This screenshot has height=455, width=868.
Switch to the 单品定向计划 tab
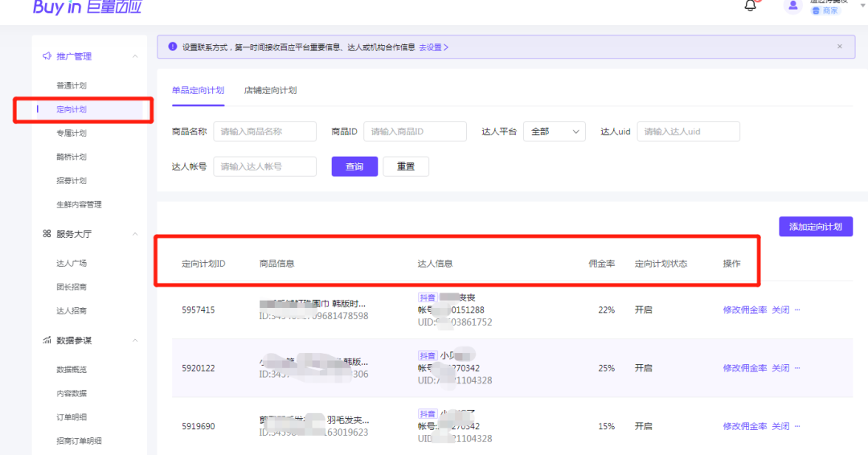pyautogui.click(x=199, y=90)
